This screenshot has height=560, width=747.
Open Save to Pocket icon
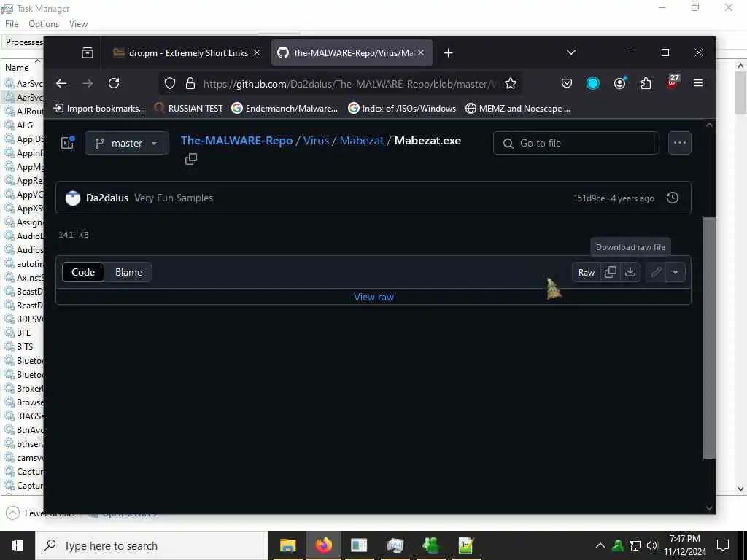pyautogui.click(x=566, y=83)
